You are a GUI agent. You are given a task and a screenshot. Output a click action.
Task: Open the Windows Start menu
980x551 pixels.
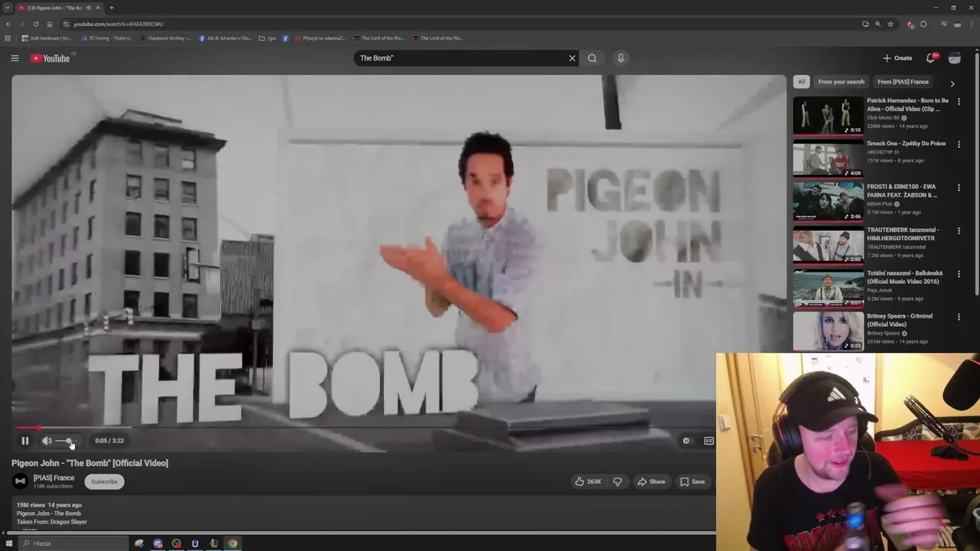click(x=8, y=543)
